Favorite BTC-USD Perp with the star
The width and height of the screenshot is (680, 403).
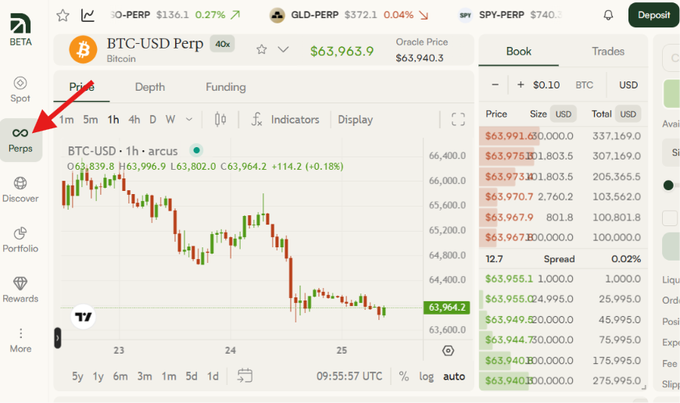261,49
